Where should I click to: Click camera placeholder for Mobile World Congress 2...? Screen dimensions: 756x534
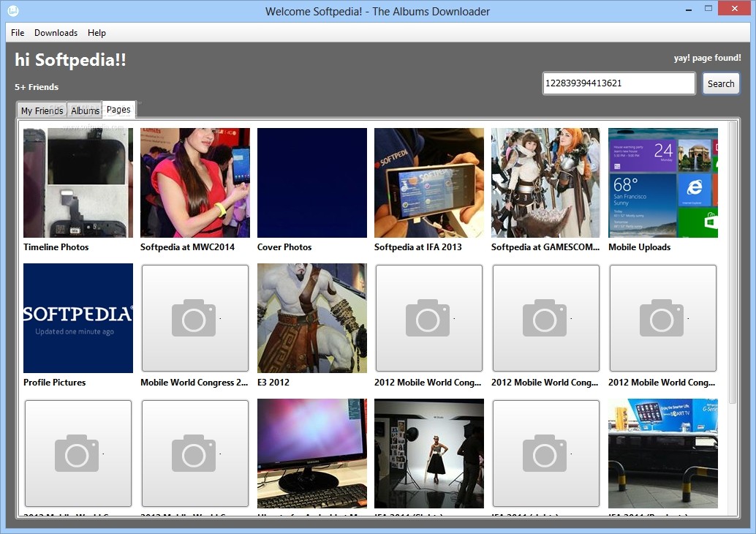point(195,318)
